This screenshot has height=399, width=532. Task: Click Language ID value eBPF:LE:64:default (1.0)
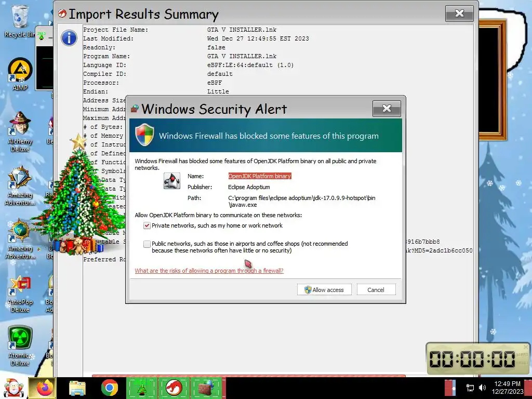click(250, 65)
